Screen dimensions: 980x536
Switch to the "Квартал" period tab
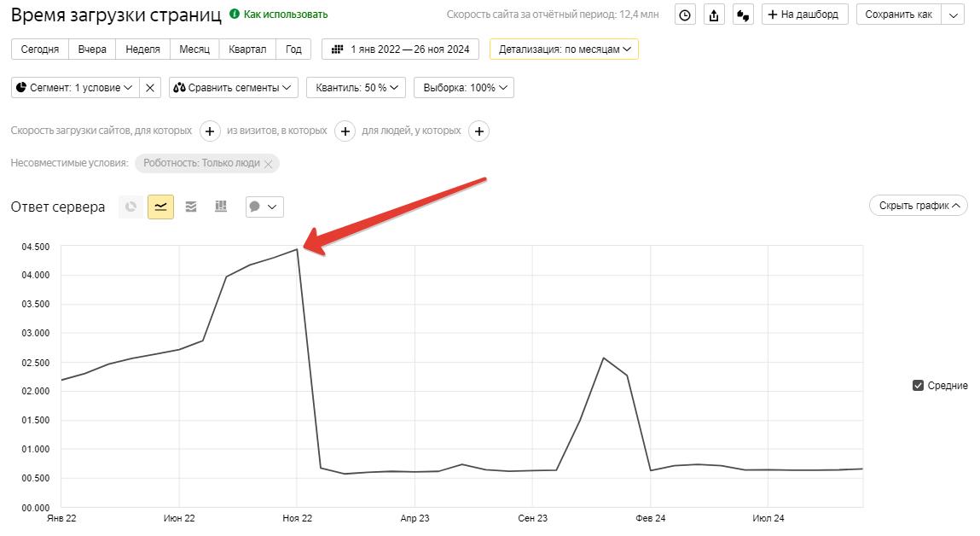[x=247, y=50]
